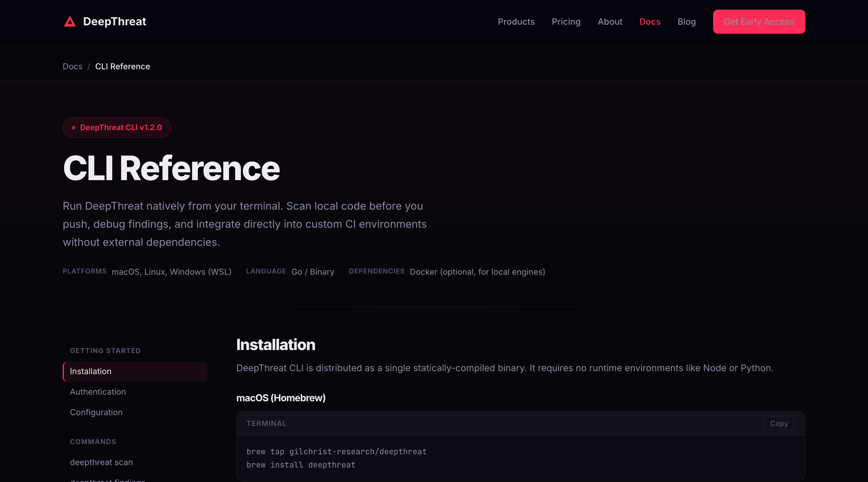868x482 pixels.
Task: Click the Docs breadcrumb link
Action: click(x=72, y=66)
